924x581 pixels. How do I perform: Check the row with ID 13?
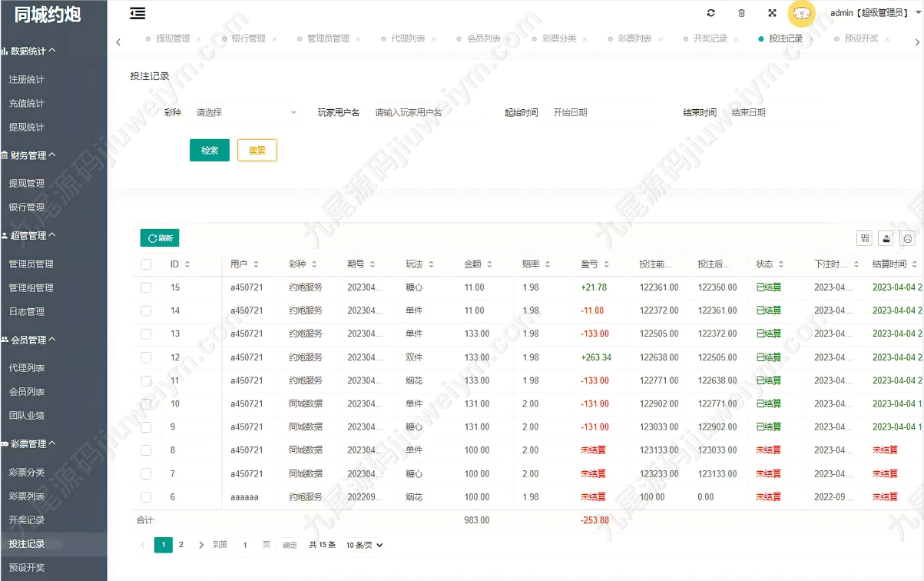point(146,334)
